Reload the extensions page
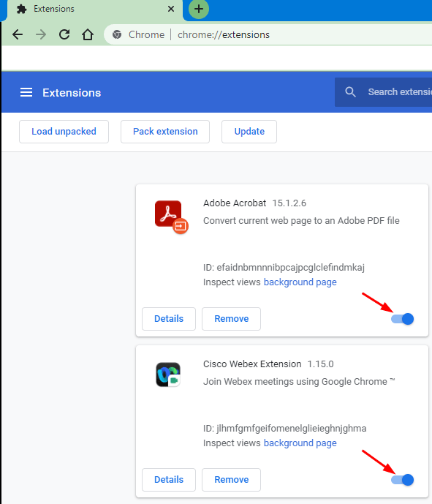This screenshot has height=504, width=432. click(x=64, y=34)
